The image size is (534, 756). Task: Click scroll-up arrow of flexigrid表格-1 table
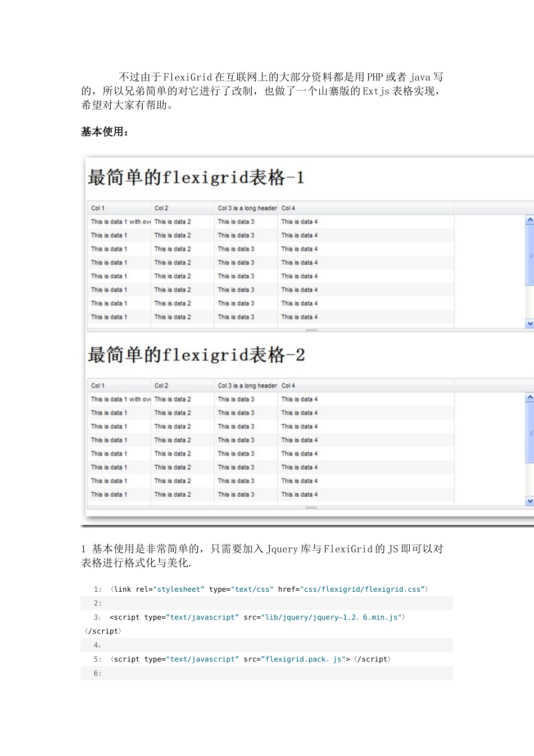pos(530,220)
